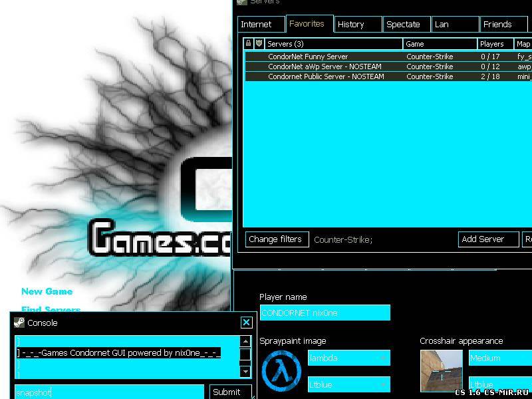532x399 pixels.
Task: Select CondorNet aWp Server row
Action: (x=388, y=66)
